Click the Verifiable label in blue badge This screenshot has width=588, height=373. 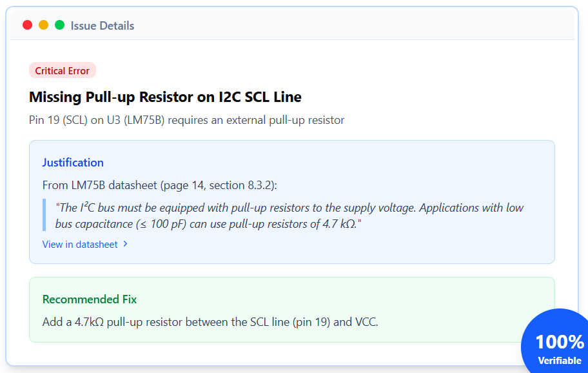tap(559, 361)
